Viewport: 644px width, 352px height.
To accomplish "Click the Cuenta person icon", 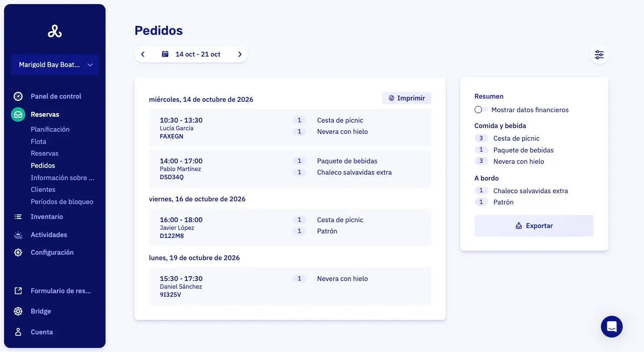I will (x=18, y=332).
